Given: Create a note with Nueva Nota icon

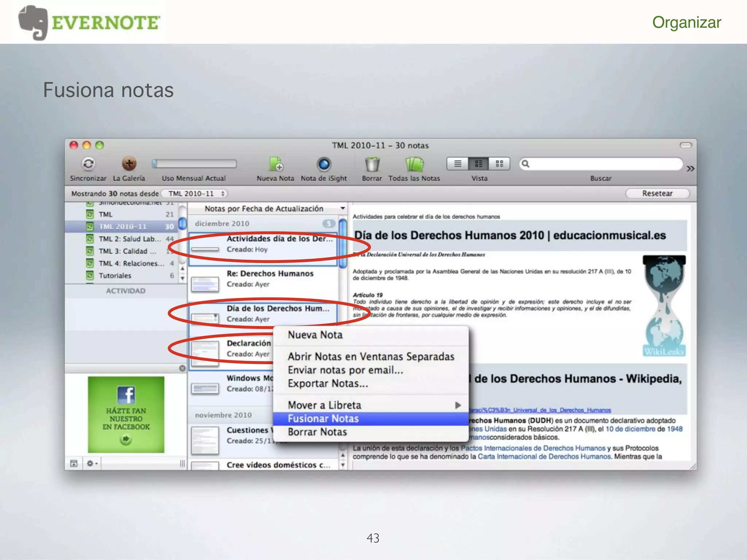Looking at the screenshot, I should point(276,164).
